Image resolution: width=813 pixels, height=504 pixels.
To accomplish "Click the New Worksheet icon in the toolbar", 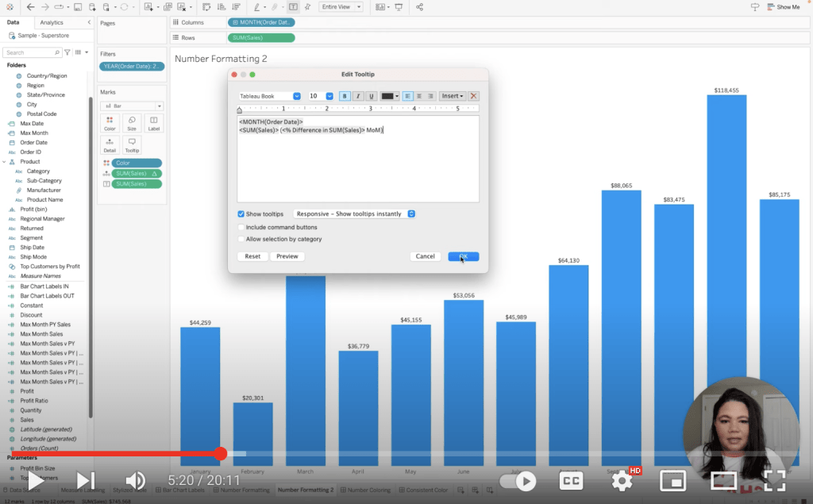I will (148, 7).
